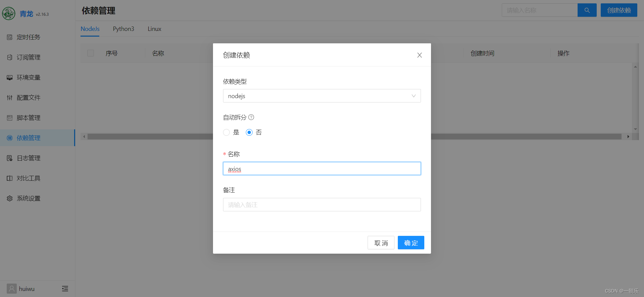This screenshot has height=297, width=644.
Task: Go to 系统设置 gear item
Action: (x=29, y=199)
